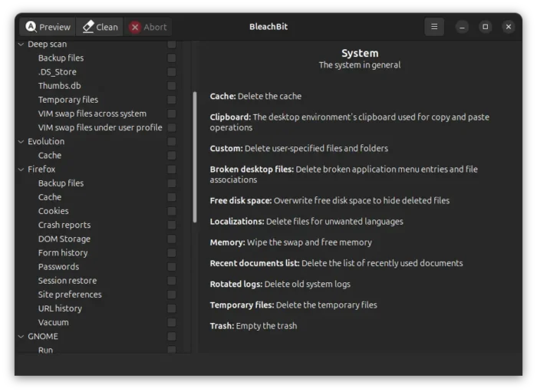
Task: Collapse the Firefox tree section
Action: coord(21,170)
